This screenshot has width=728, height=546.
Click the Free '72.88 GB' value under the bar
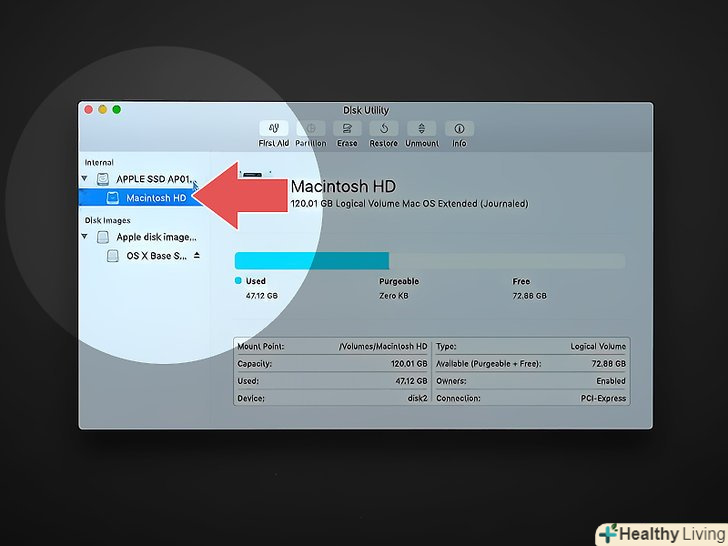click(x=529, y=296)
